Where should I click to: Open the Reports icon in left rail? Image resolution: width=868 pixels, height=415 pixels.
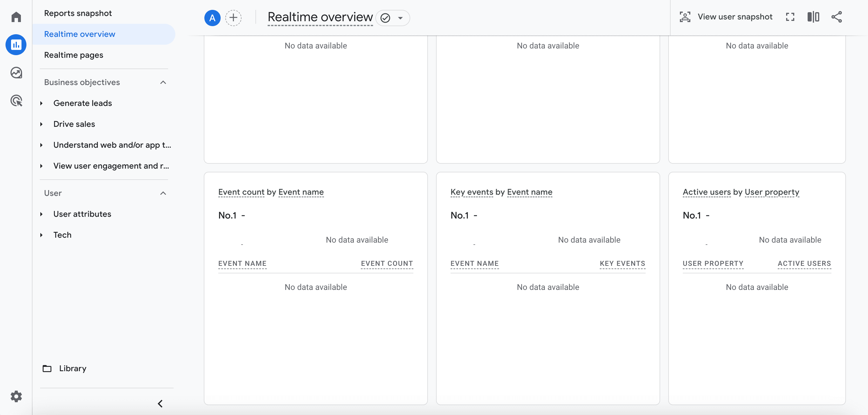pyautogui.click(x=16, y=44)
